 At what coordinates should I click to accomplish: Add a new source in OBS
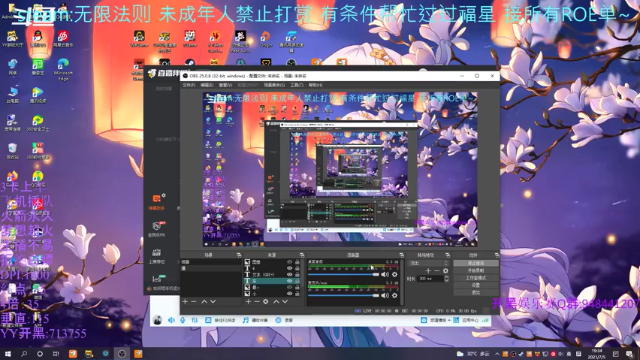248,302
